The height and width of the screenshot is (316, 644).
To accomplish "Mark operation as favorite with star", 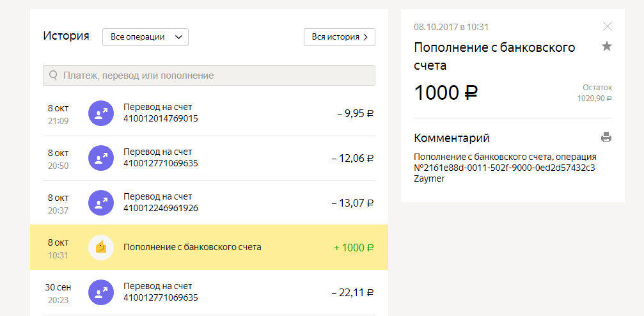I will point(607,46).
